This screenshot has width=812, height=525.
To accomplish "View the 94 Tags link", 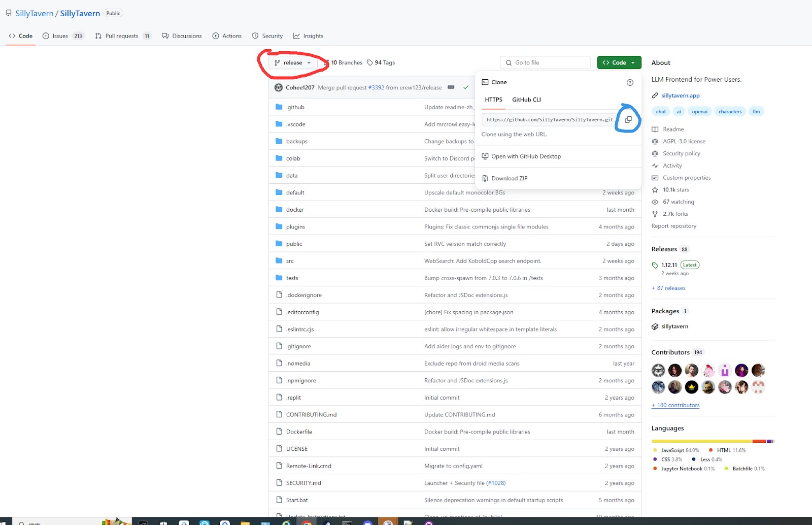I will coord(381,62).
